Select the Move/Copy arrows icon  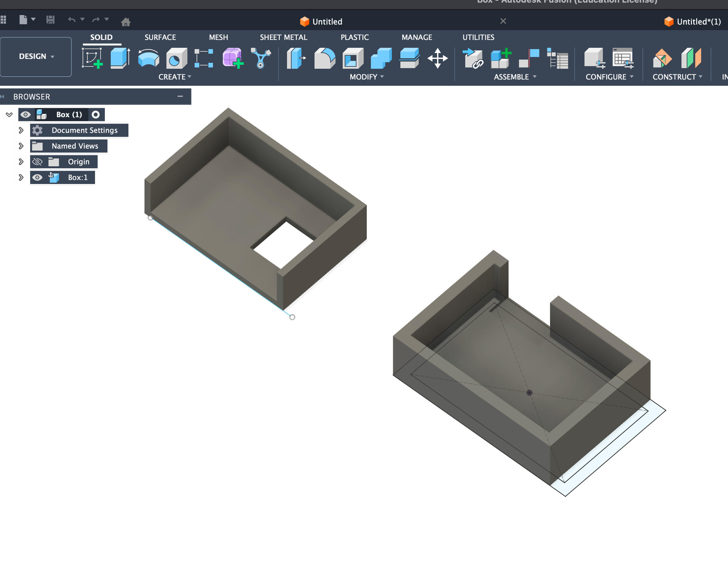437,58
